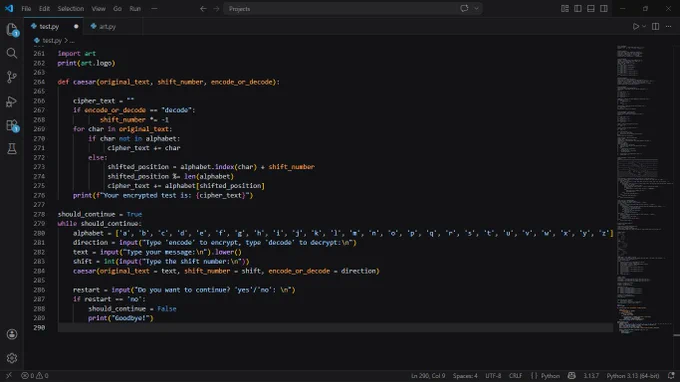Open the Accounts icon in activity bar
The height and width of the screenshot is (382, 680).
tap(12, 334)
